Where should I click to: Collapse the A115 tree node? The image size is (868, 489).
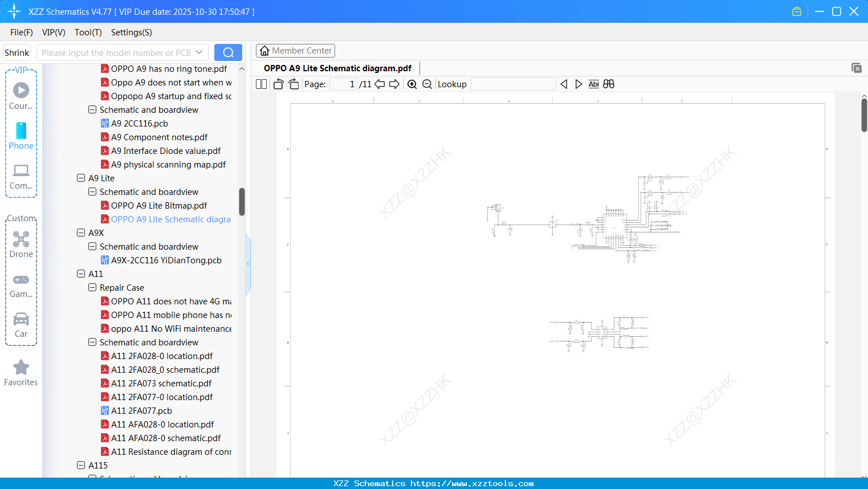[81, 465]
